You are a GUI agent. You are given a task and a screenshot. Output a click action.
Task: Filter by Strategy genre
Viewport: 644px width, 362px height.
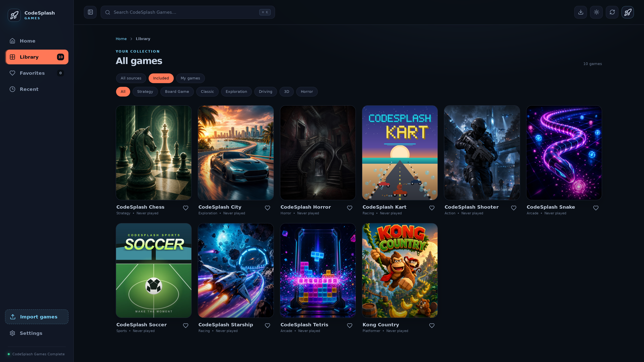(145, 92)
